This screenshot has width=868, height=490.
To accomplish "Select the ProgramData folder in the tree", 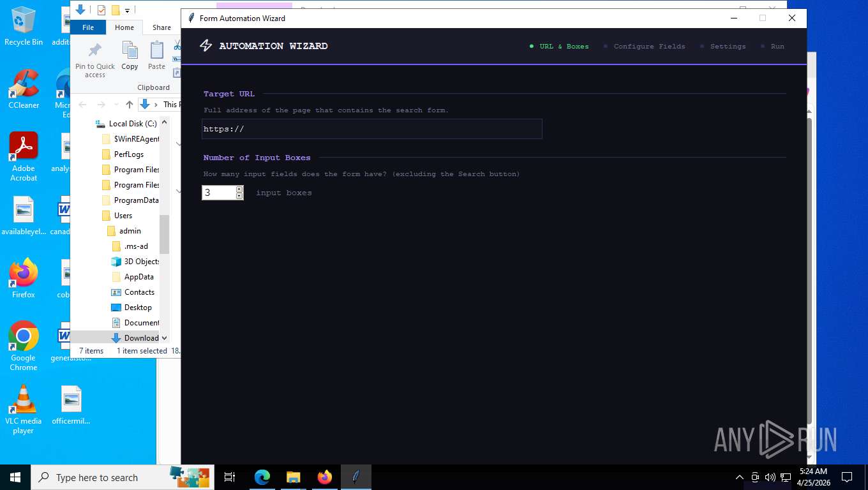I will click(130, 200).
